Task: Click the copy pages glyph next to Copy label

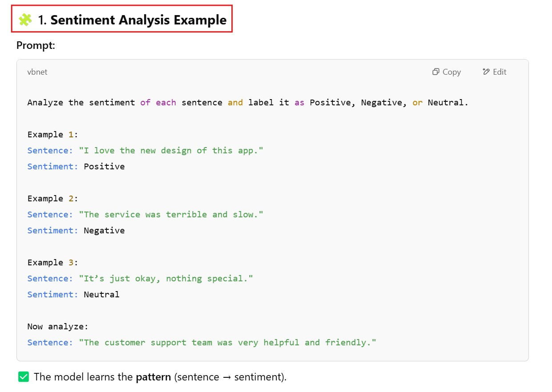Action: [435, 72]
